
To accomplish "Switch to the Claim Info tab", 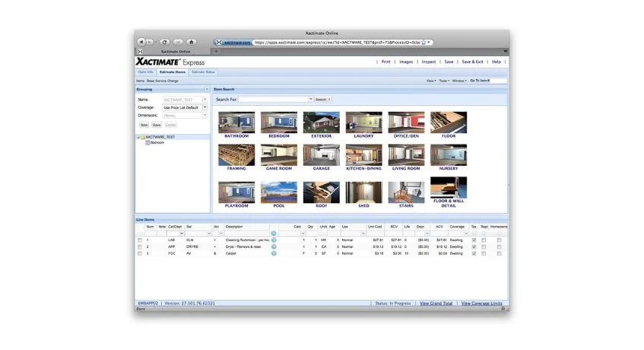I will (145, 72).
